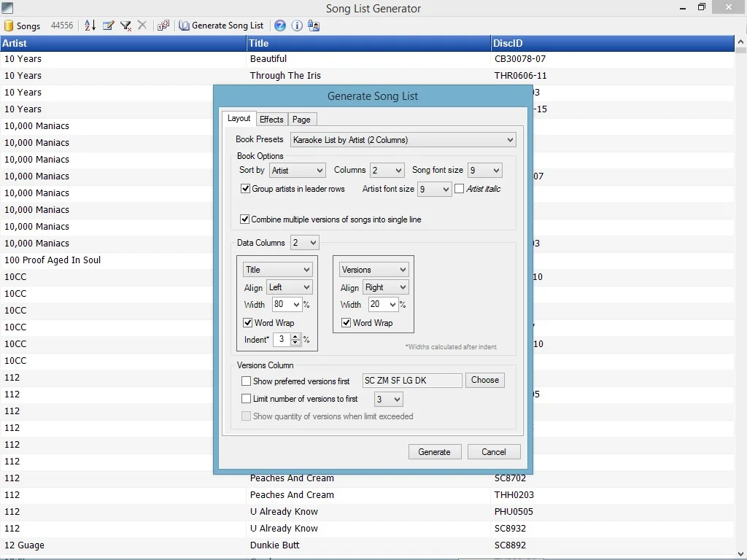Click the preferred versions field SC ZM SF LG DK
The width and height of the screenshot is (747, 560).
pos(412,381)
